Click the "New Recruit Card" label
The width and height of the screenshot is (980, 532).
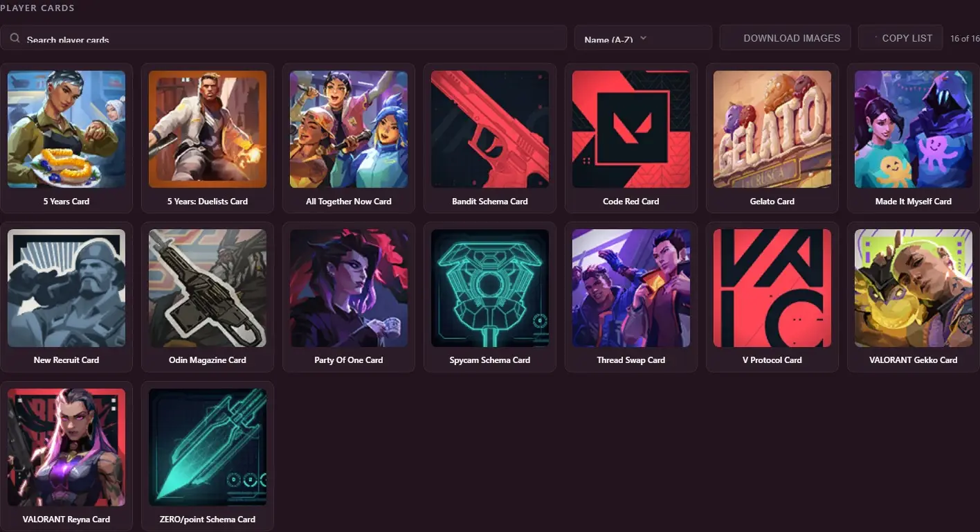(66, 360)
